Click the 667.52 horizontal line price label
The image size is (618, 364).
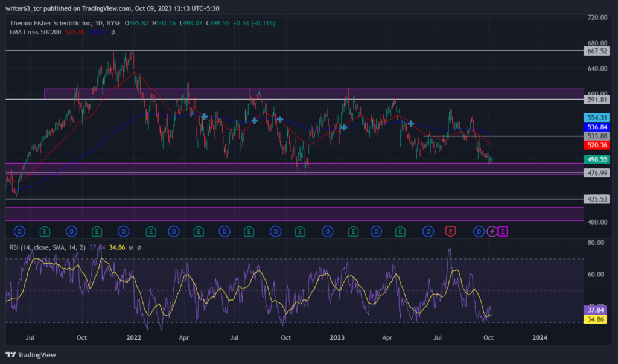click(597, 51)
